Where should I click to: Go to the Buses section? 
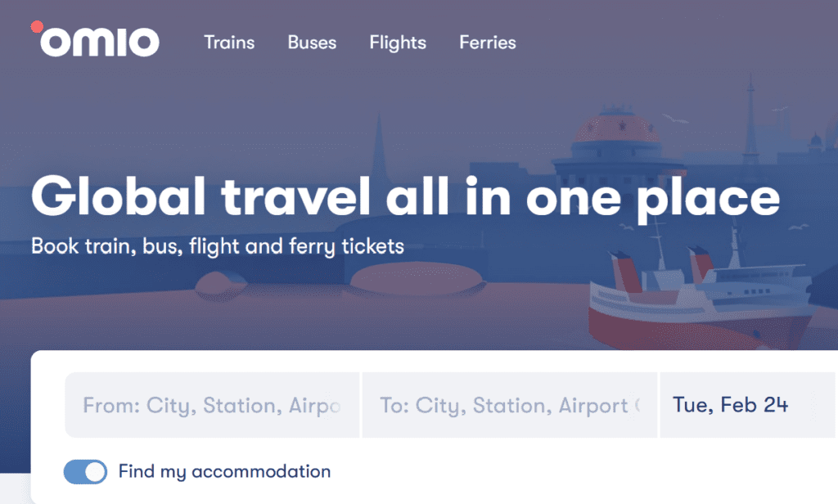(312, 43)
